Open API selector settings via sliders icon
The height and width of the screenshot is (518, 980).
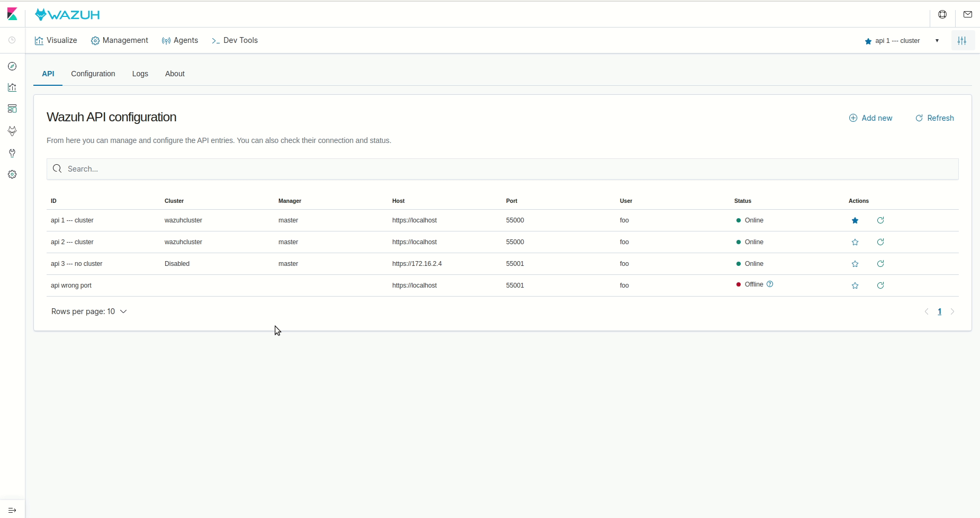click(x=963, y=40)
